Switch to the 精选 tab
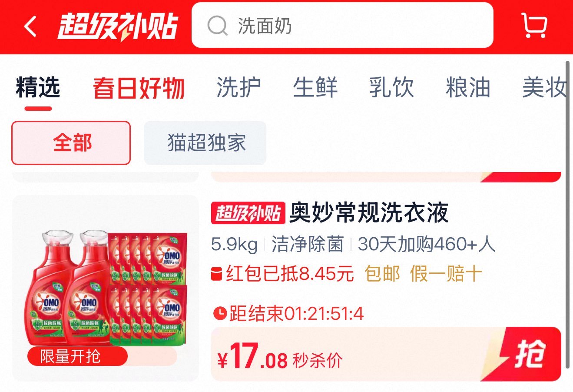573x392 pixels. [38, 87]
